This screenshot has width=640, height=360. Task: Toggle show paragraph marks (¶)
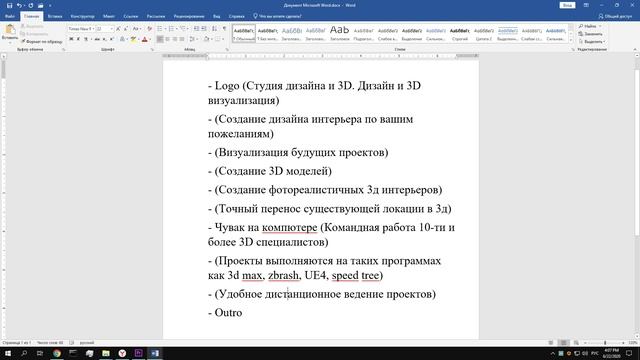[x=224, y=29]
